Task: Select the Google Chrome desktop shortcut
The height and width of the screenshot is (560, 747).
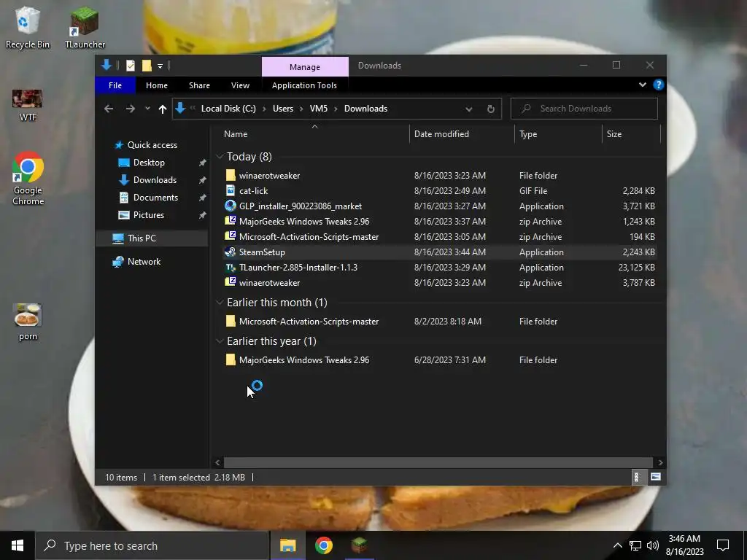Action: coord(28,179)
